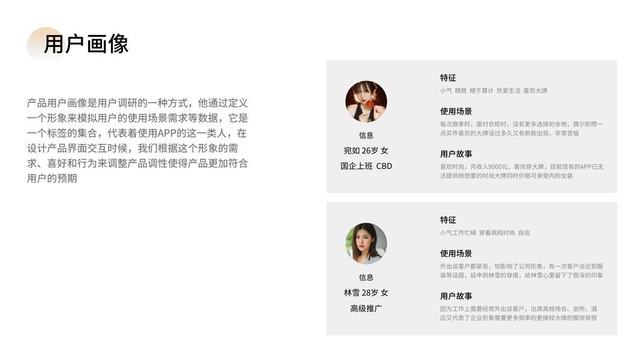Click the 信息 label under 林雪's avatar

[x=366, y=277]
